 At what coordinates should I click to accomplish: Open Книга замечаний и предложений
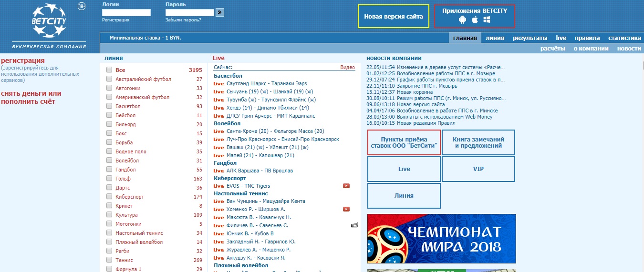[478, 142]
